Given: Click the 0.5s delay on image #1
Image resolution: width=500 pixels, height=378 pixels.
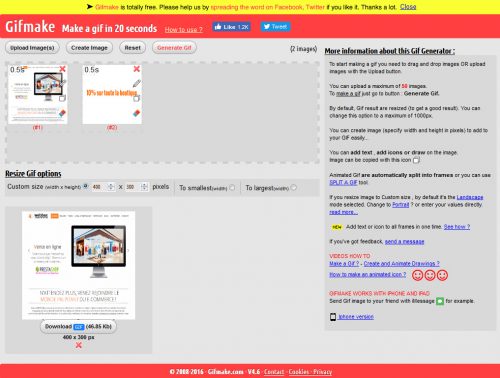Looking at the screenshot, I should pos(17,70).
